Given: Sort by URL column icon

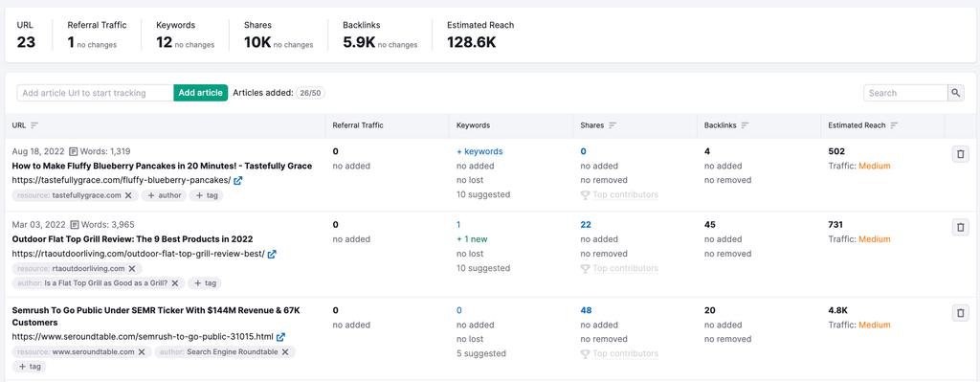Looking at the screenshot, I should [34, 125].
